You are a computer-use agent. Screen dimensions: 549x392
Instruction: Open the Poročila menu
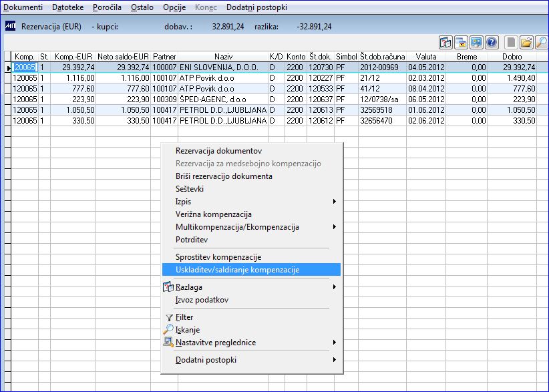[107, 7]
